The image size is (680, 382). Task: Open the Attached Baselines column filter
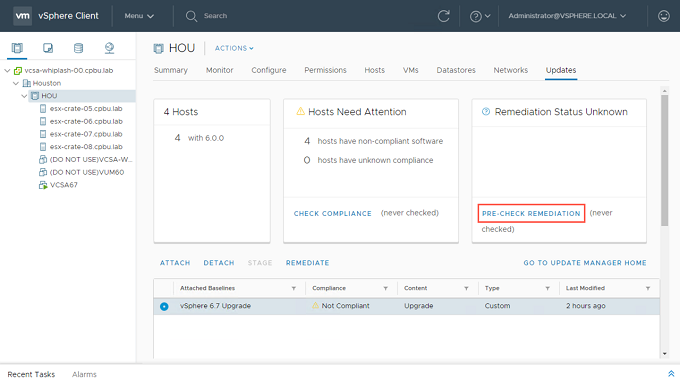[x=294, y=288]
